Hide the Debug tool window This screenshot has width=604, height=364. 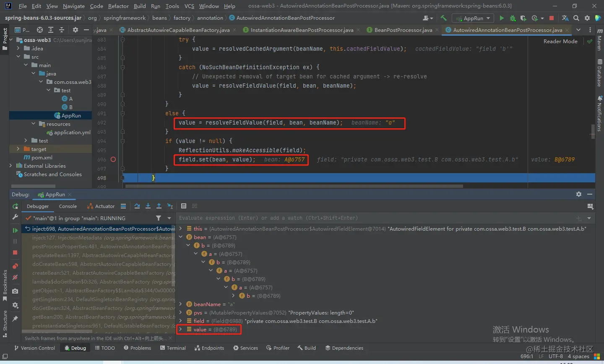(x=590, y=194)
